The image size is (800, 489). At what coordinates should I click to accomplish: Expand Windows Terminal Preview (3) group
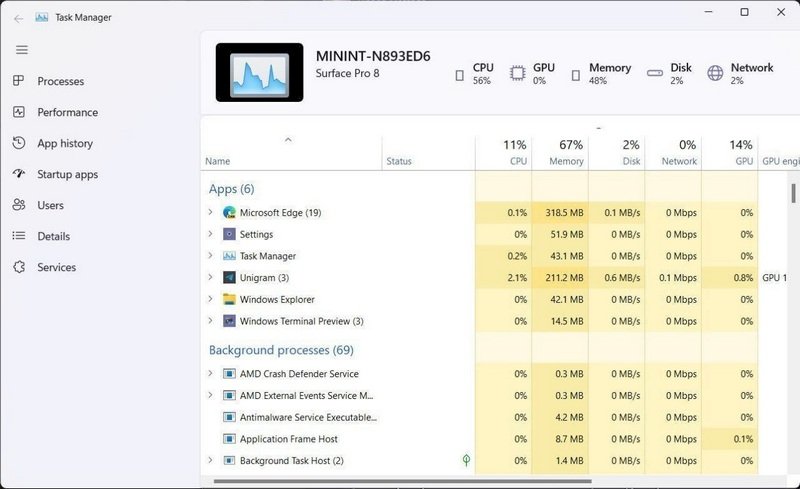pyautogui.click(x=210, y=321)
